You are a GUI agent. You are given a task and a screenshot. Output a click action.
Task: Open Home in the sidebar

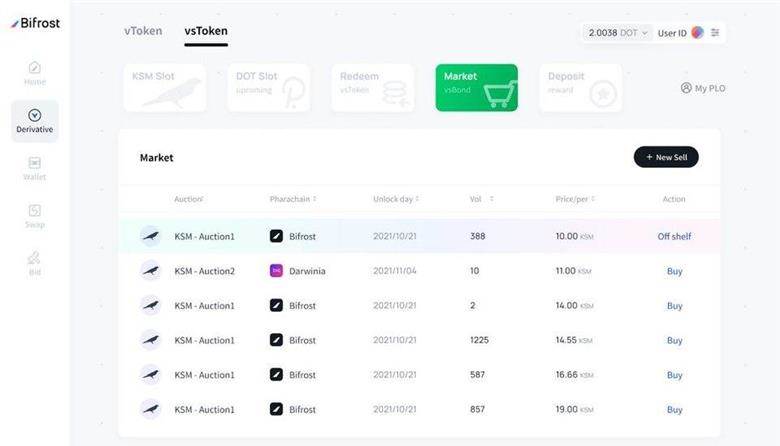pos(35,73)
